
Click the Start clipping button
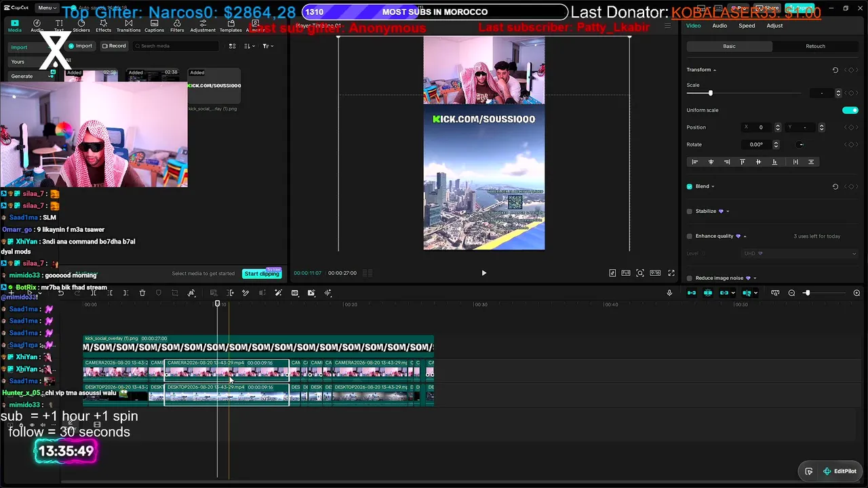point(262,274)
